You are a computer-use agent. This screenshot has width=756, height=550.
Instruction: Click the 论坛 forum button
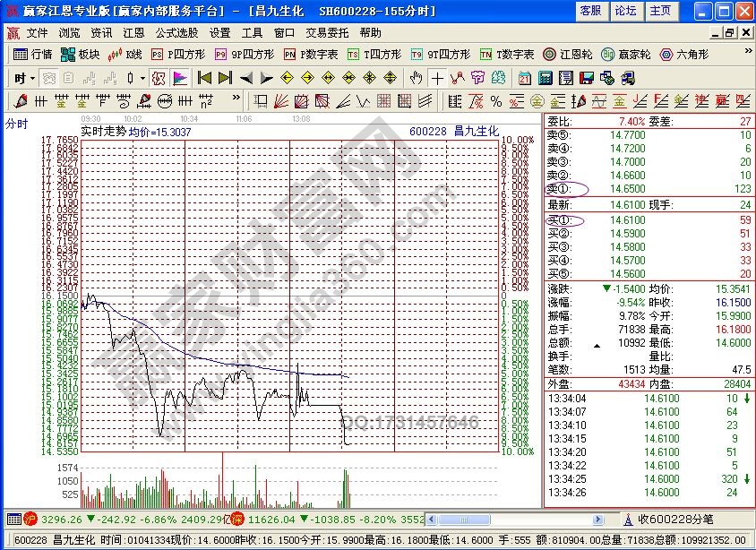(x=625, y=11)
